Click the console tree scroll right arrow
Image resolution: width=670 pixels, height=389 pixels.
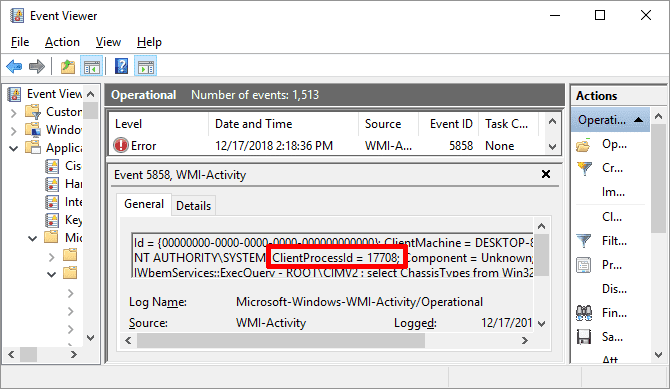[x=74, y=354]
